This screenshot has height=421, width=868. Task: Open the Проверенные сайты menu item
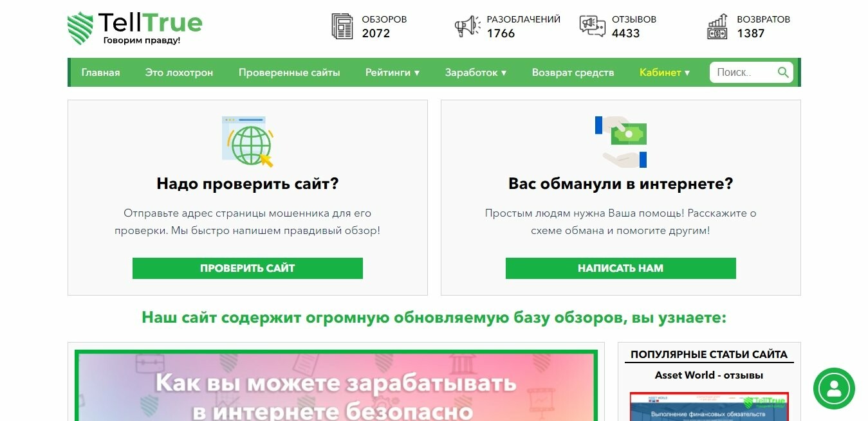[x=290, y=73]
